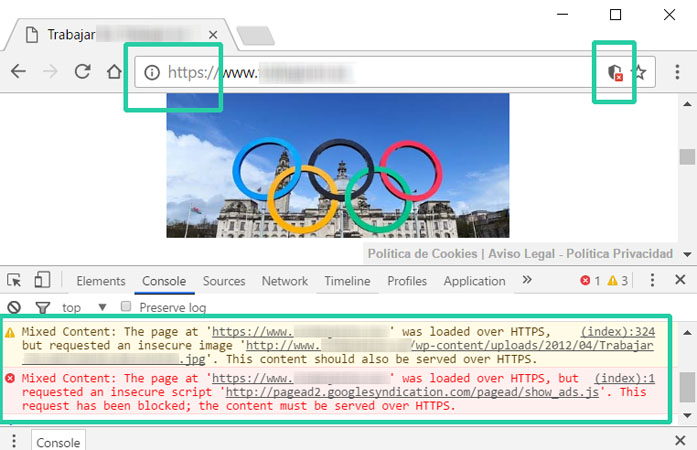Switch to the Console tab
Viewport: 697px width, 450px height.
pyautogui.click(x=164, y=281)
